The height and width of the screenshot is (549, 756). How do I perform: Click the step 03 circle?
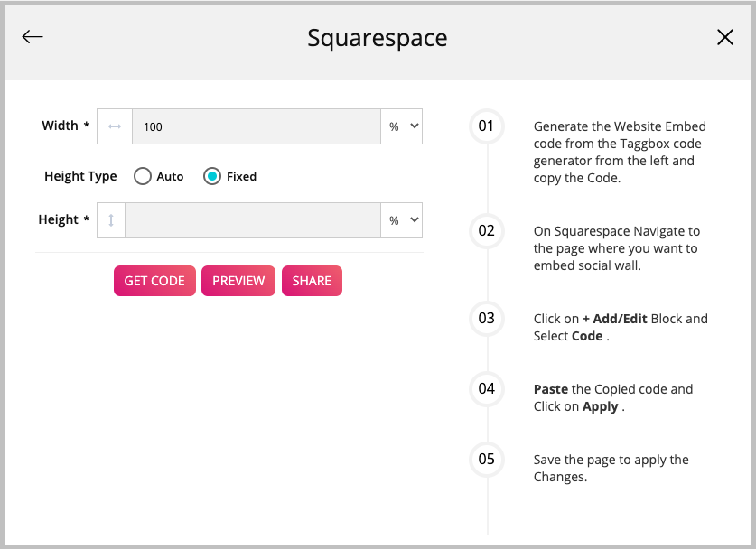pyautogui.click(x=486, y=319)
